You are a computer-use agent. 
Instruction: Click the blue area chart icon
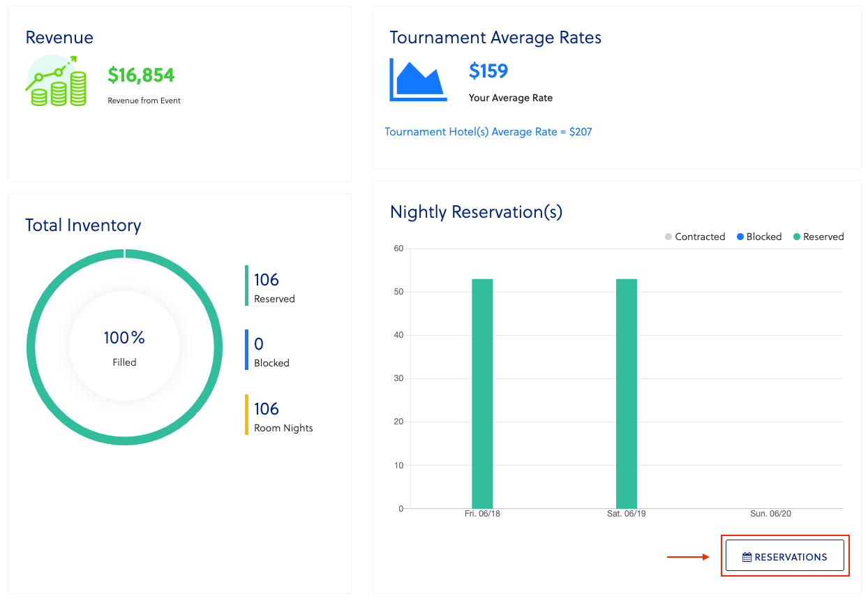click(x=419, y=80)
